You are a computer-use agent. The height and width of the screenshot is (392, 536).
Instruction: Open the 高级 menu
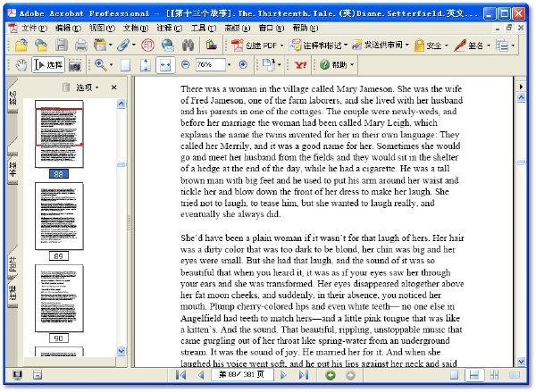point(238,28)
